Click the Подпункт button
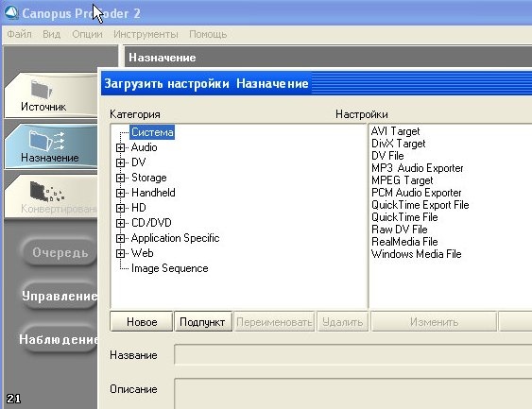 point(202,321)
